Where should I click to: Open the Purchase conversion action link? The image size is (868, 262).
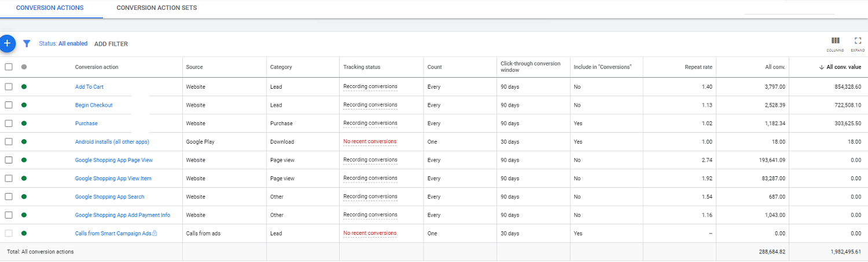coord(86,123)
